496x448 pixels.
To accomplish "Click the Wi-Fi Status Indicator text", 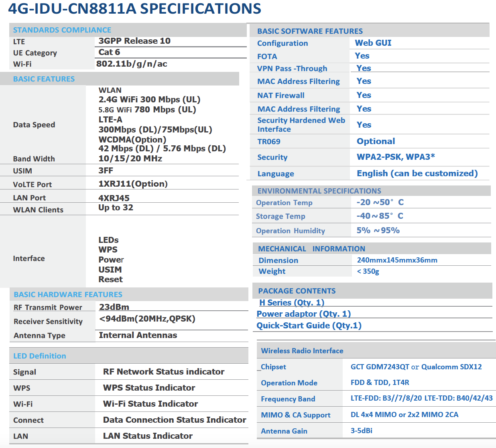I will [x=150, y=404].
